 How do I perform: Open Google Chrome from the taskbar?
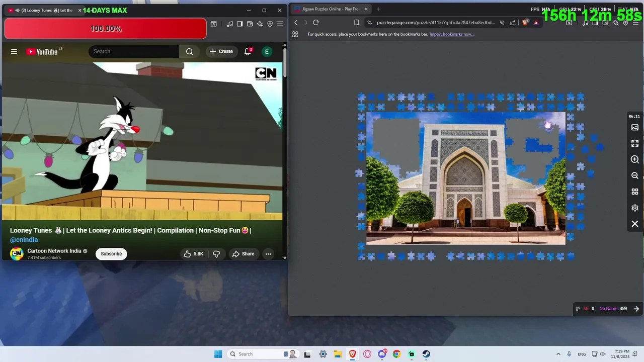[396, 354]
